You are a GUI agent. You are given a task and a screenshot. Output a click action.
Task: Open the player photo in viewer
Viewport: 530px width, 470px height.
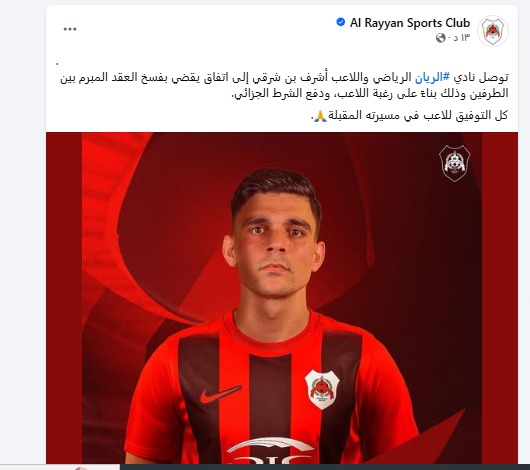pyautogui.click(x=282, y=298)
